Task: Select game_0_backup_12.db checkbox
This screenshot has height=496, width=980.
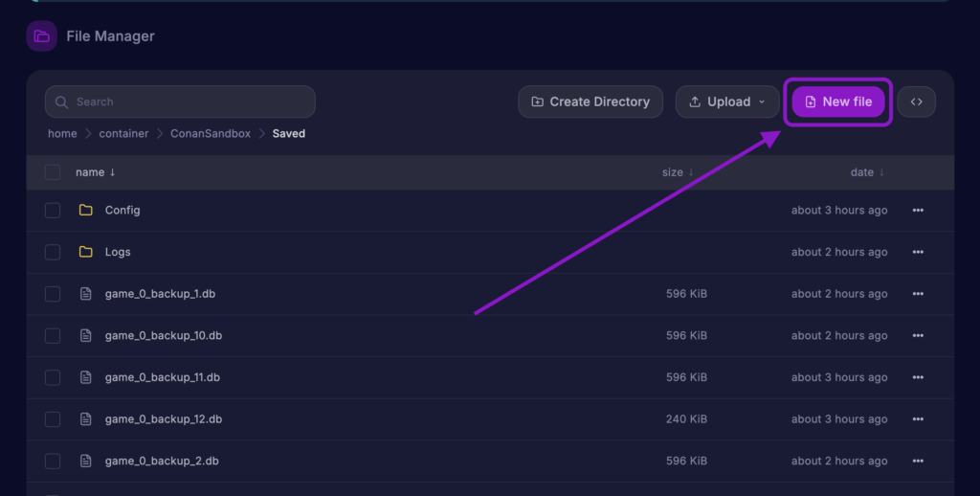Action: point(53,419)
